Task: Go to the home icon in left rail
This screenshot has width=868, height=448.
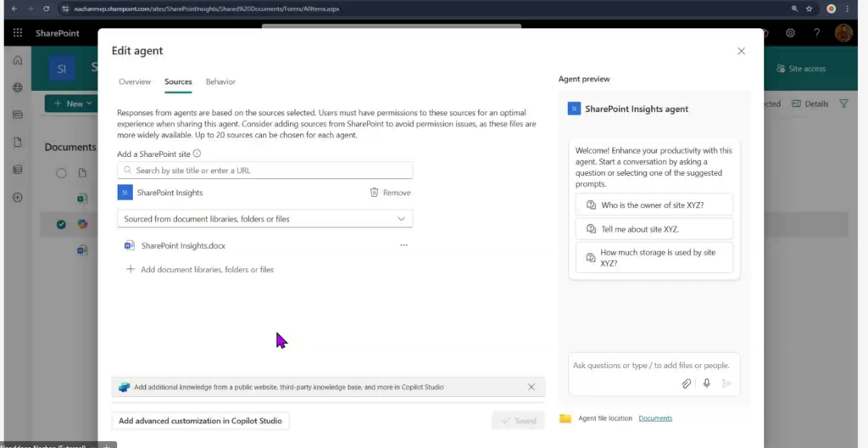Action: [18, 60]
